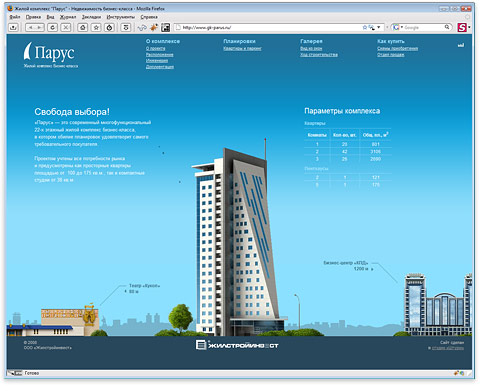Open Ход строительства link

pyautogui.click(x=319, y=55)
